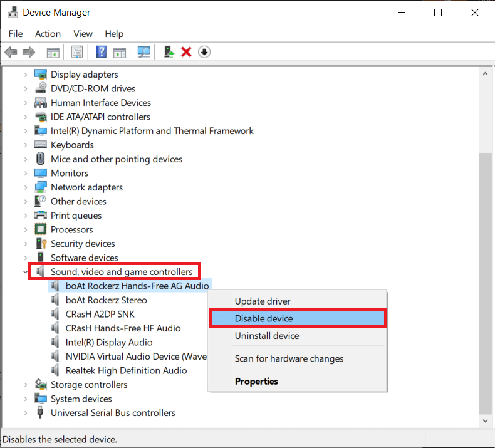Click the DVD/CD-ROM drives disc icon
The image size is (495, 448).
(x=40, y=88)
